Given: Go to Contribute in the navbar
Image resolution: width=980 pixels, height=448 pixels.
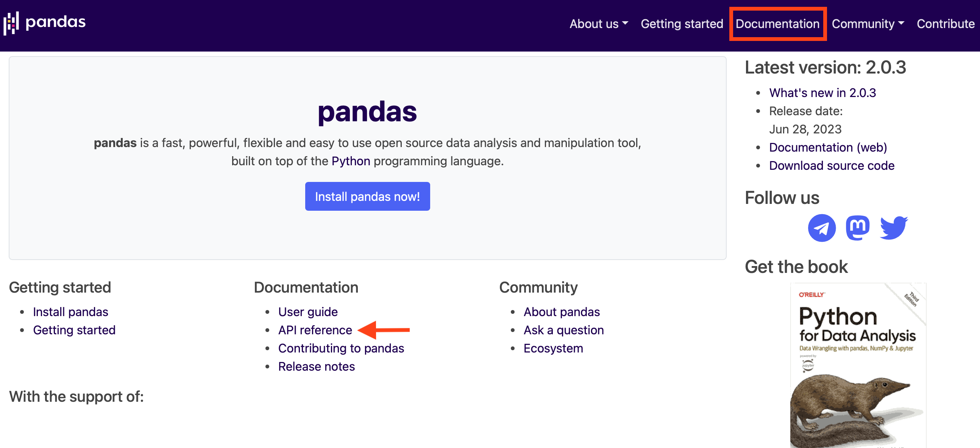Looking at the screenshot, I should pyautogui.click(x=946, y=24).
